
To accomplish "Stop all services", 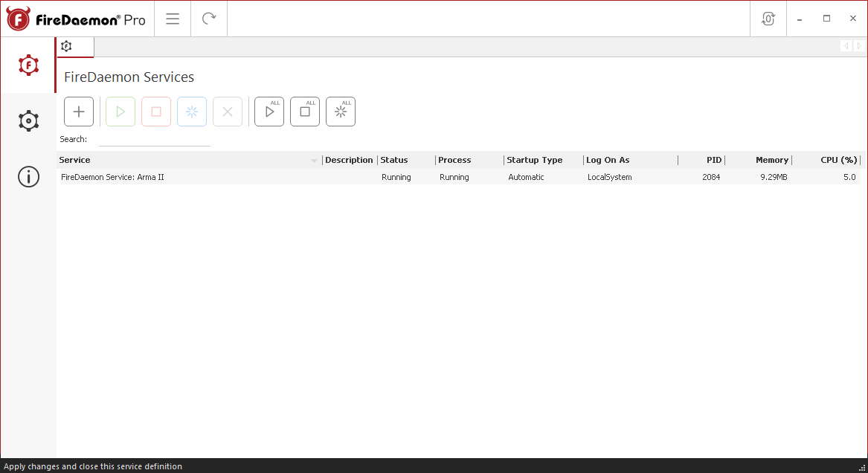I will (x=305, y=112).
